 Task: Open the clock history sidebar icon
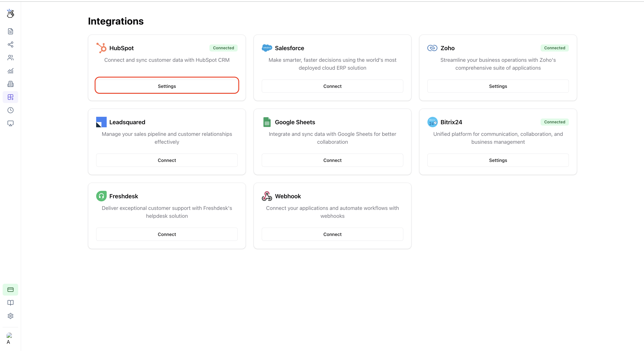tap(10, 110)
